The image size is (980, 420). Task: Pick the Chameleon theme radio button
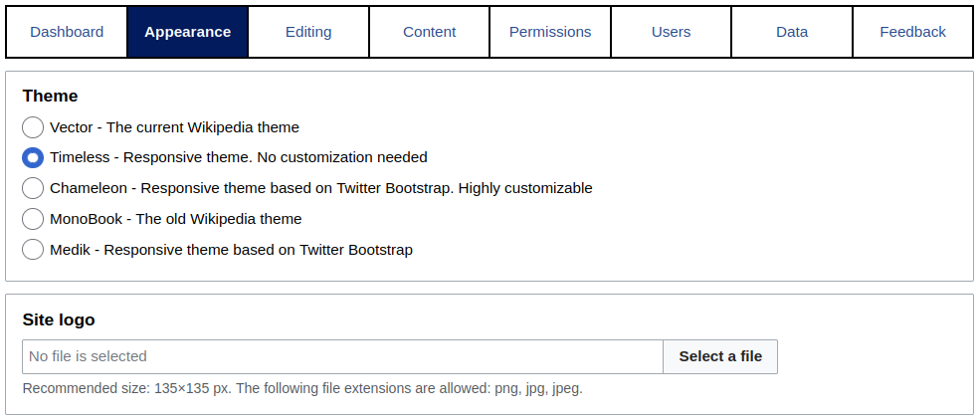pos(33,188)
